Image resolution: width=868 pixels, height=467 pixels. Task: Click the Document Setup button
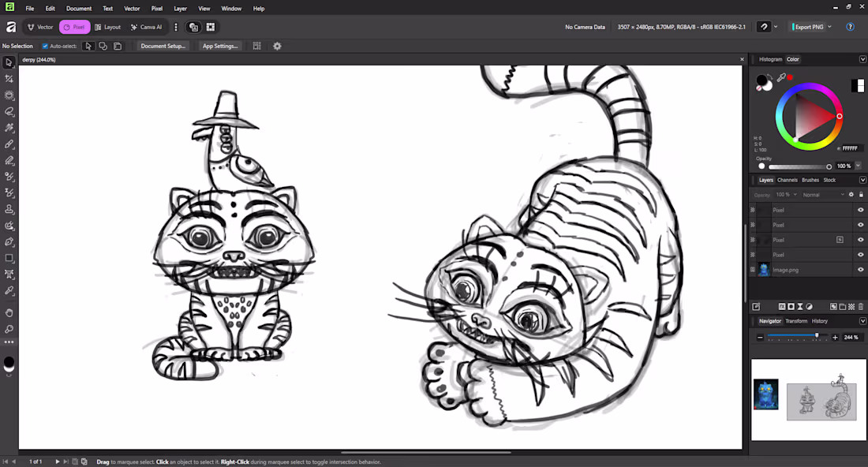coord(163,47)
